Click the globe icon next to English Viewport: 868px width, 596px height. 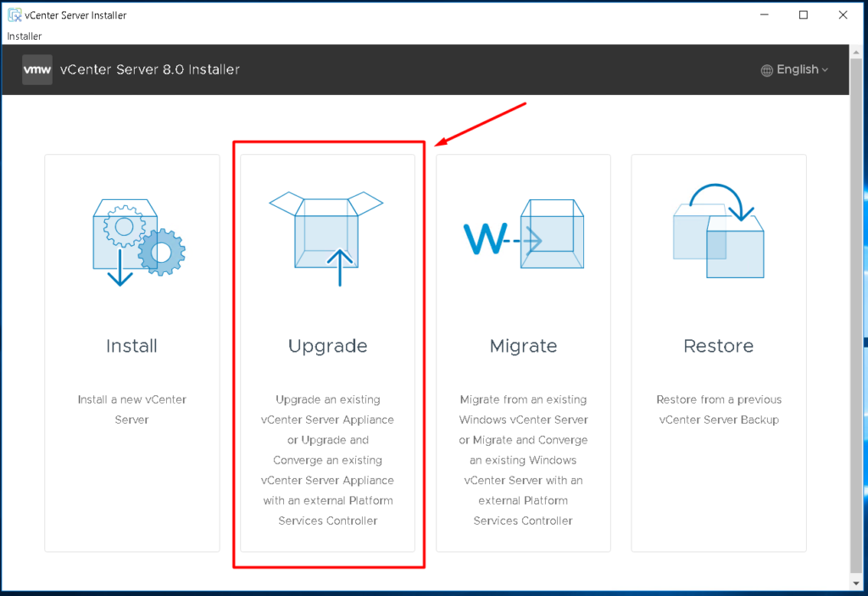(766, 70)
